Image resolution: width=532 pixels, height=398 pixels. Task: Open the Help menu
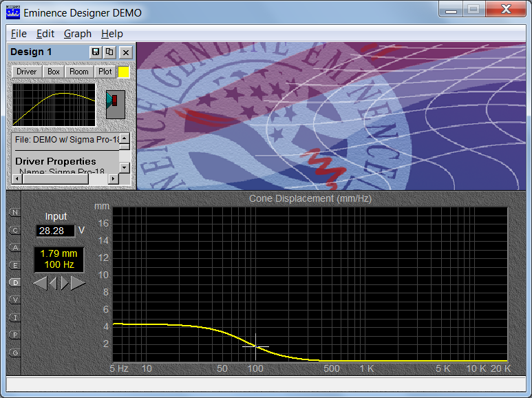112,34
